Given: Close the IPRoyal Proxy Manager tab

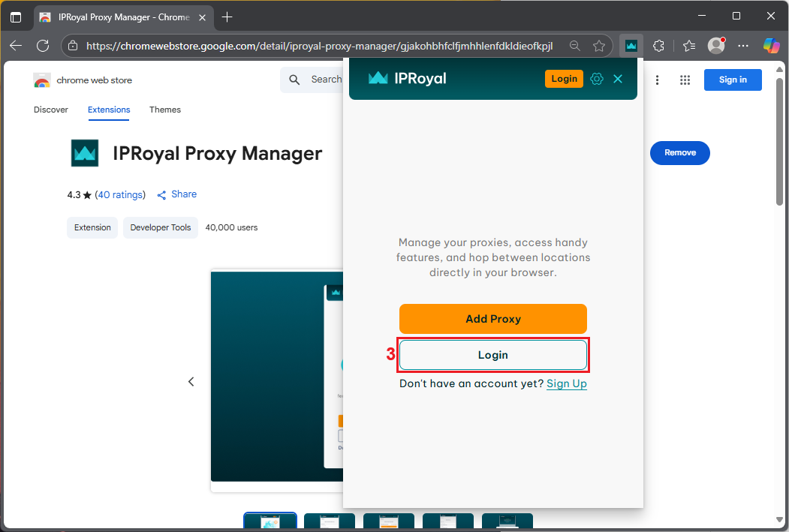Looking at the screenshot, I should coord(202,17).
